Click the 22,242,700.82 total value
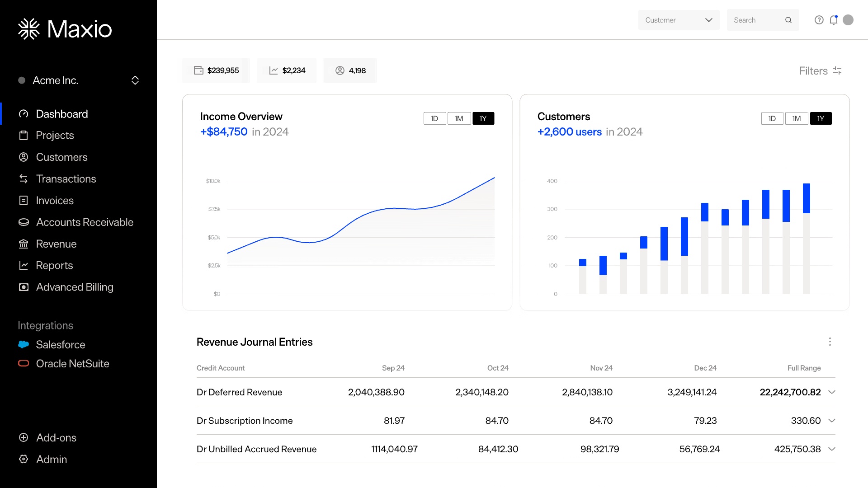Screen dimensions: 868x488 tap(790, 392)
